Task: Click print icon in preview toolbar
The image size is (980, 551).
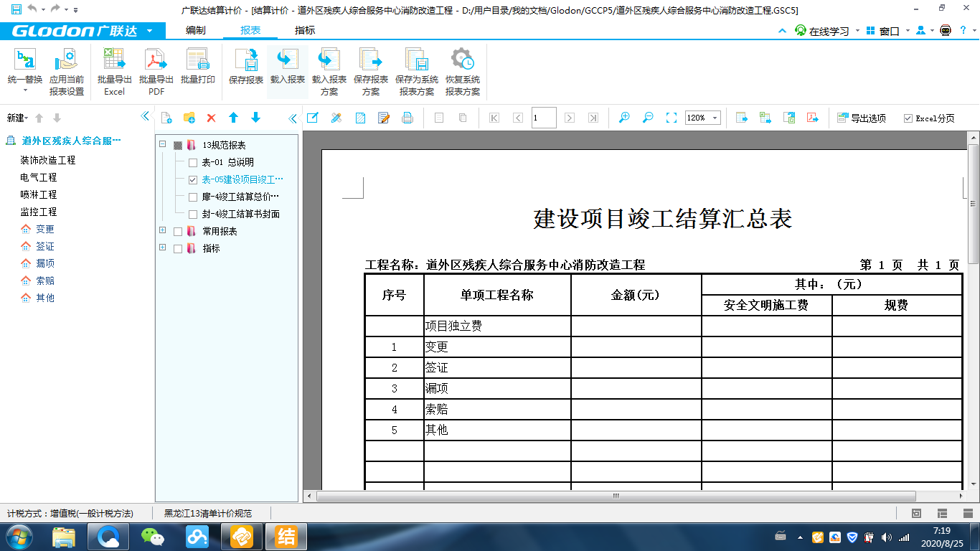Action: coord(407,118)
